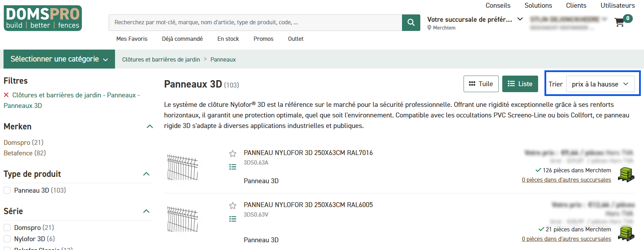Open the Panneaux breadcrumb link
The image size is (644, 250).
pos(223,59)
